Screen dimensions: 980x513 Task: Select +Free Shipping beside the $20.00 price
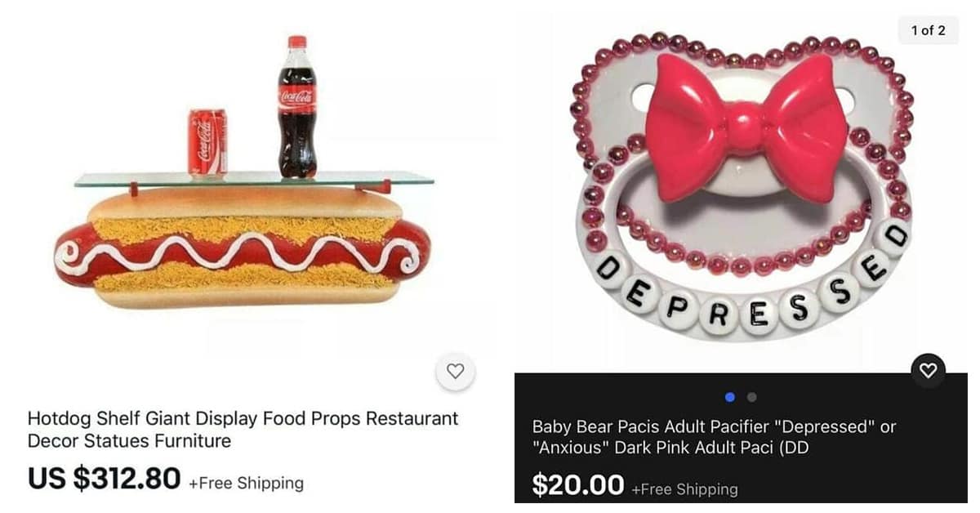(684, 489)
